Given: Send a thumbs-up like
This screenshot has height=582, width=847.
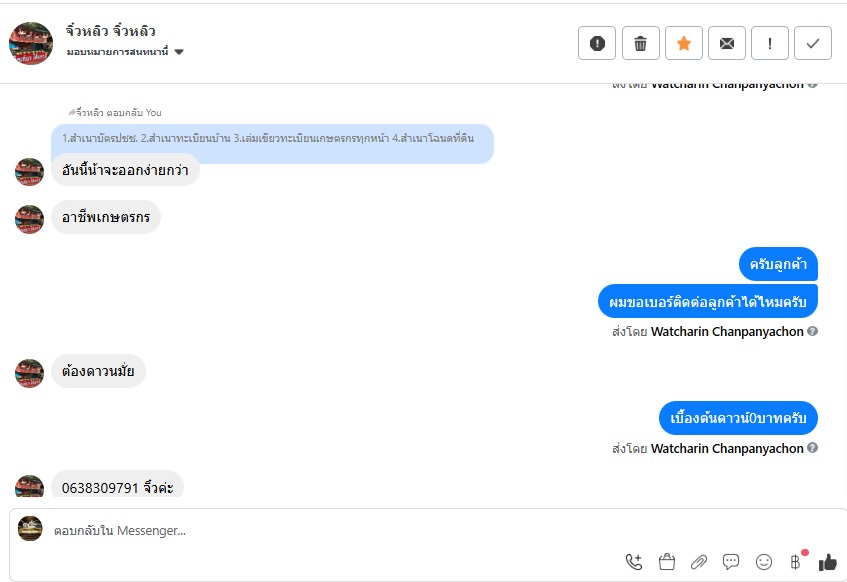Looking at the screenshot, I should click(x=828, y=562).
